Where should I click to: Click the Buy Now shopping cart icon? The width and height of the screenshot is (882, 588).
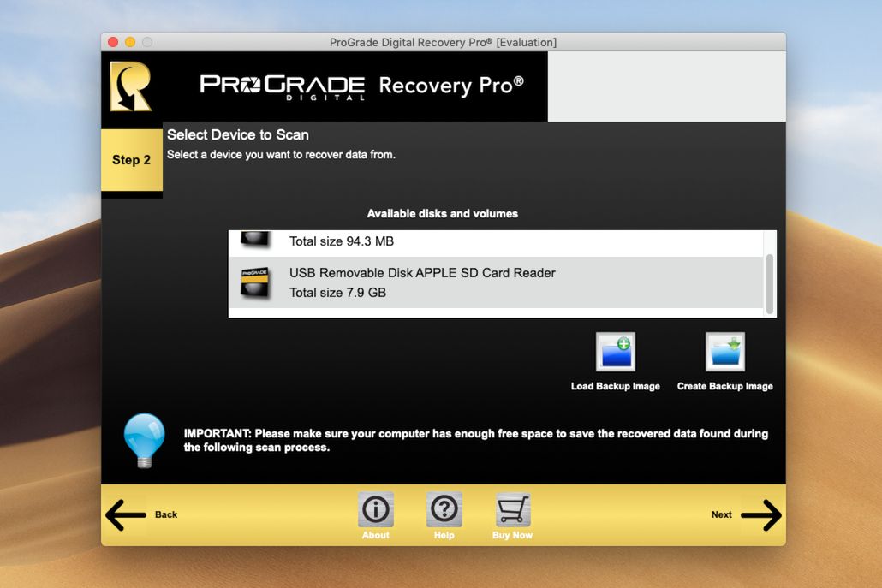(x=512, y=509)
